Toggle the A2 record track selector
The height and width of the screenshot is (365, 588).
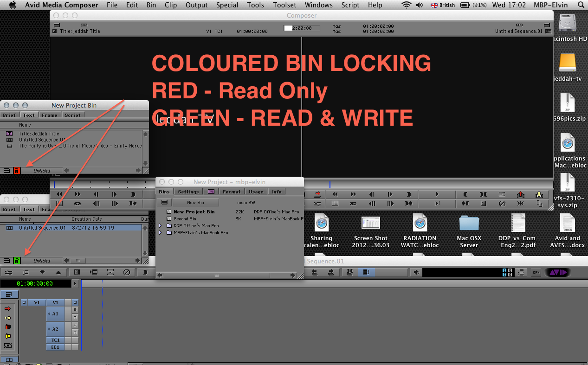click(x=56, y=329)
